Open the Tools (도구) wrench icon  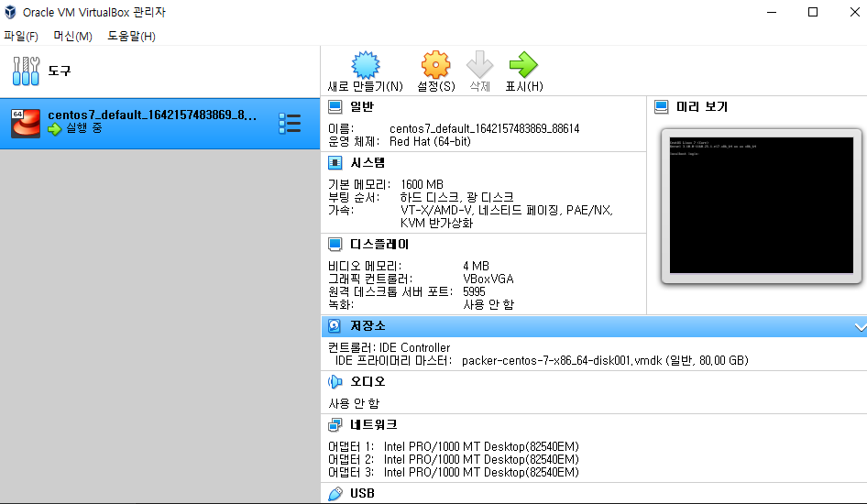26,71
